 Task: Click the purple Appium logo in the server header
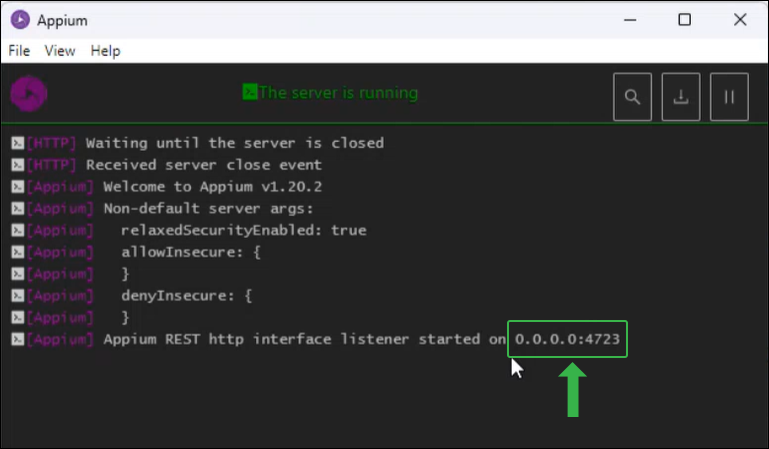pos(29,94)
